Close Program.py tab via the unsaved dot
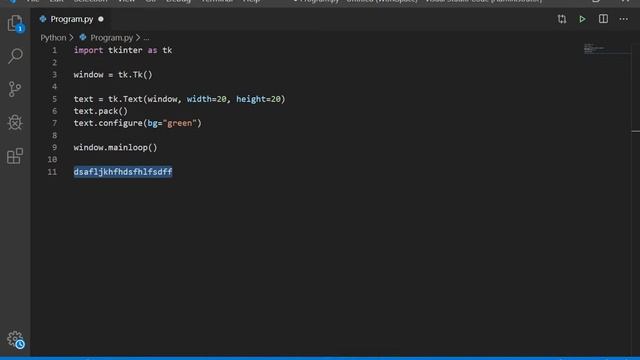Image resolution: width=640 pixels, height=360 pixels. 101,19
